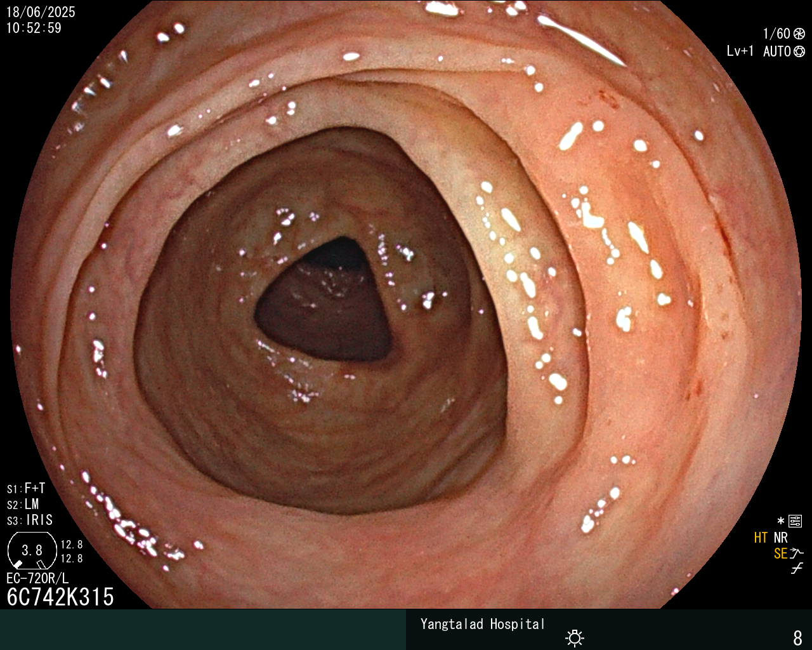The height and width of the screenshot is (650, 812).
Task: Click the scope model EC-720R/L
Action: point(37,579)
